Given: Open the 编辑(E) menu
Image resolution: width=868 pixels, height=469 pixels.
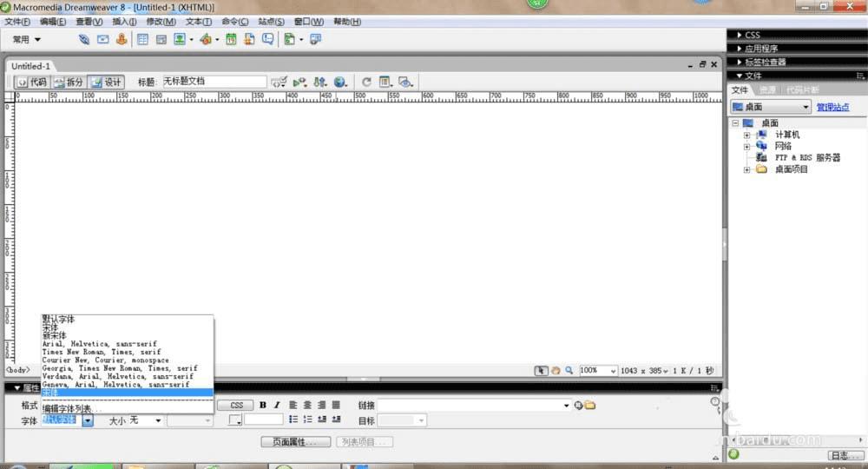Looking at the screenshot, I should click(53, 22).
